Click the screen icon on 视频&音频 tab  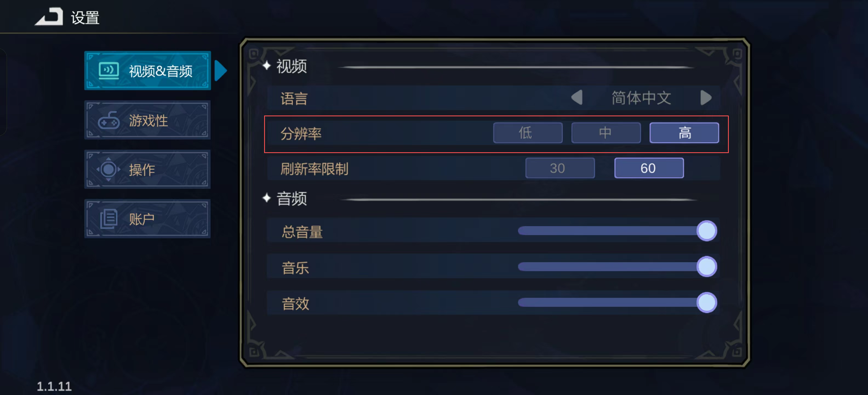tap(108, 70)
